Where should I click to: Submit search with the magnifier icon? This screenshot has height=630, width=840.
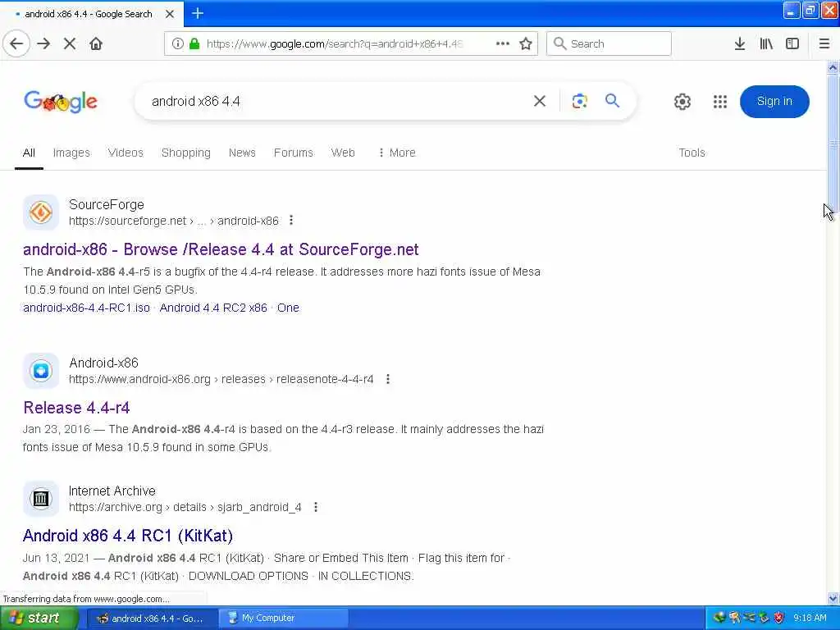click(612, 101)
